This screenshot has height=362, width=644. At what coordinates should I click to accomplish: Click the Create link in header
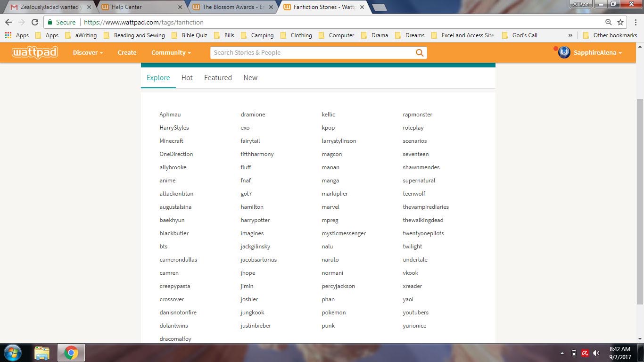(x=127, y=53)
